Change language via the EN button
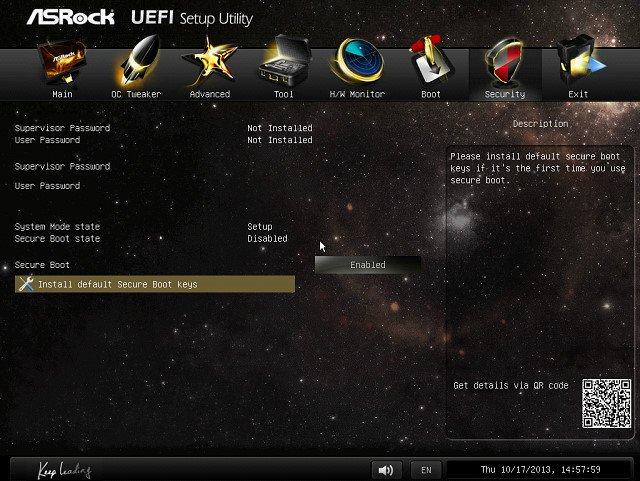Screen dimensions: 640x481 tap(426, 469)
